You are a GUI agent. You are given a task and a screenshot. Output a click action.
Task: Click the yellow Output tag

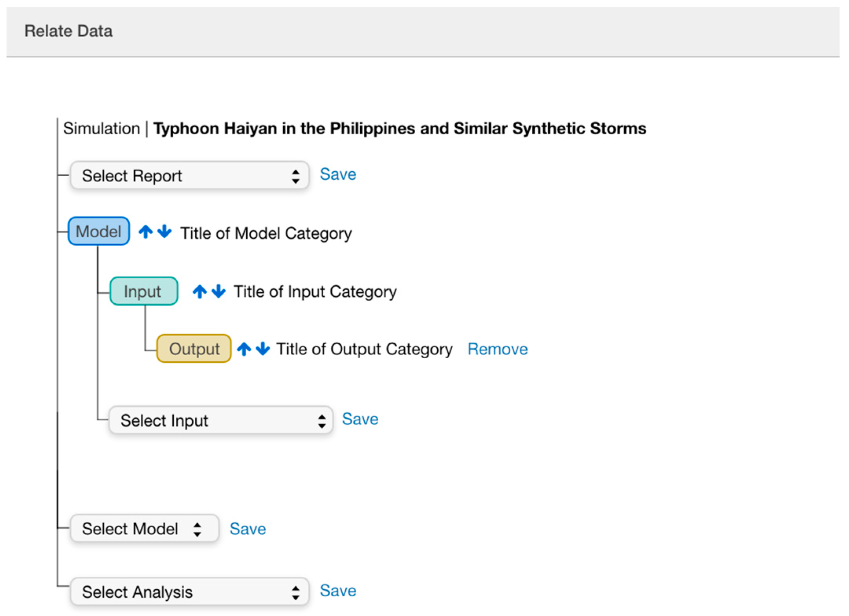point(194,349)
